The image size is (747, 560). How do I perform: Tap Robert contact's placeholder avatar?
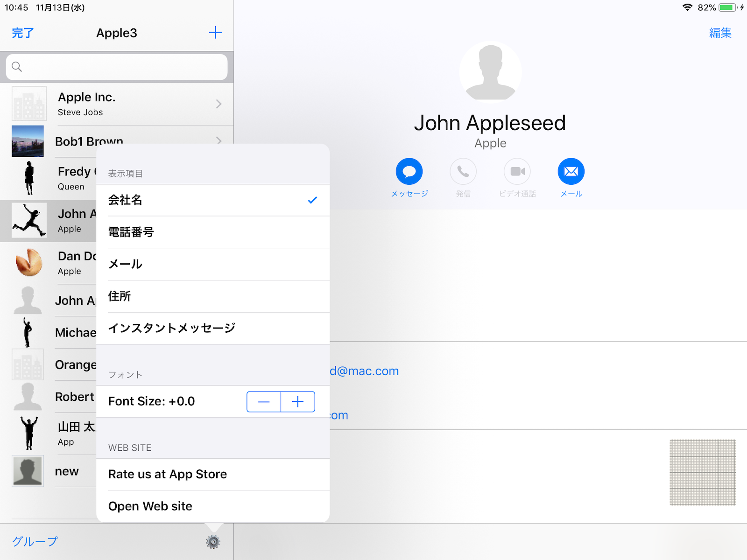tap(28, 397)
